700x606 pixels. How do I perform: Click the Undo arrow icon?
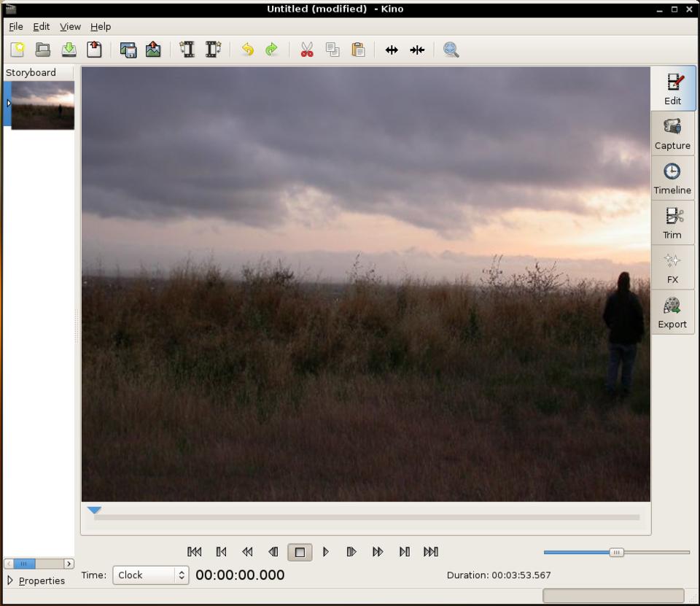[x=247, y=50]
